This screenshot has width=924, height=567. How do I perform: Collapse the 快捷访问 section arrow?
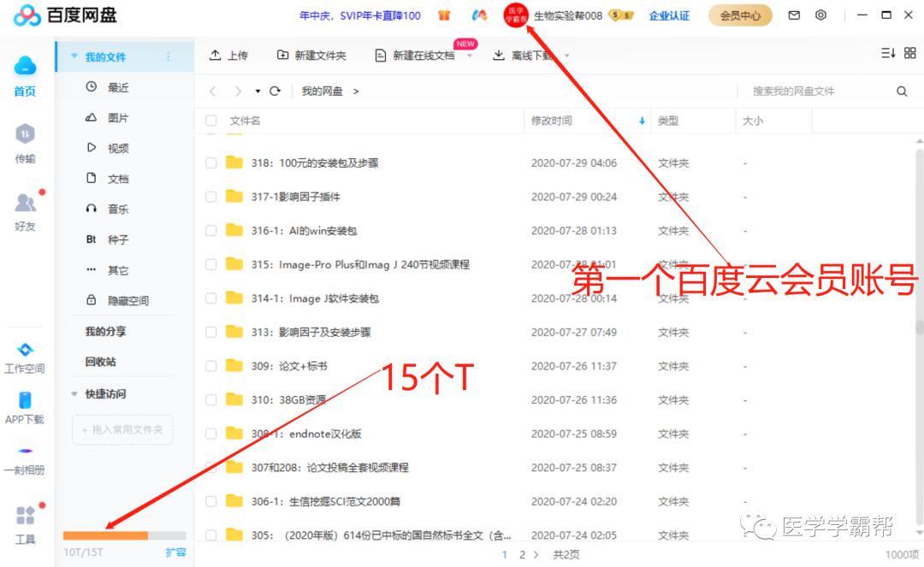[74, 394]
